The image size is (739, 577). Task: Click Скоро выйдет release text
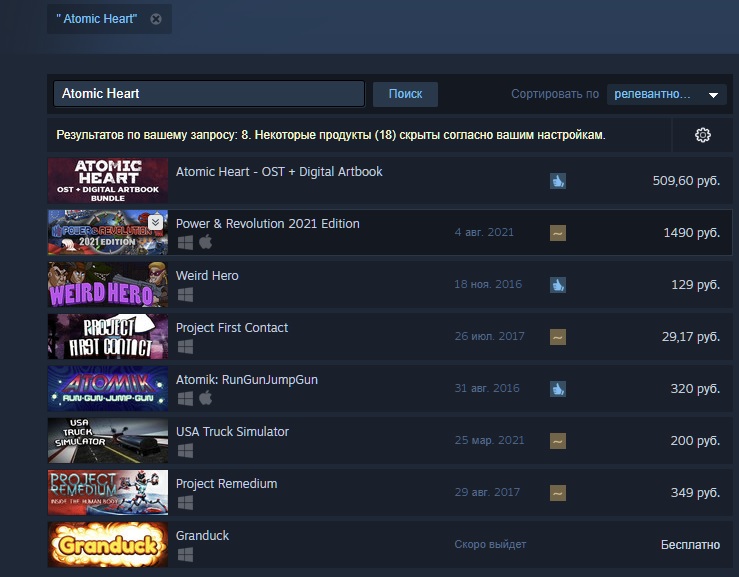(490, 544)
